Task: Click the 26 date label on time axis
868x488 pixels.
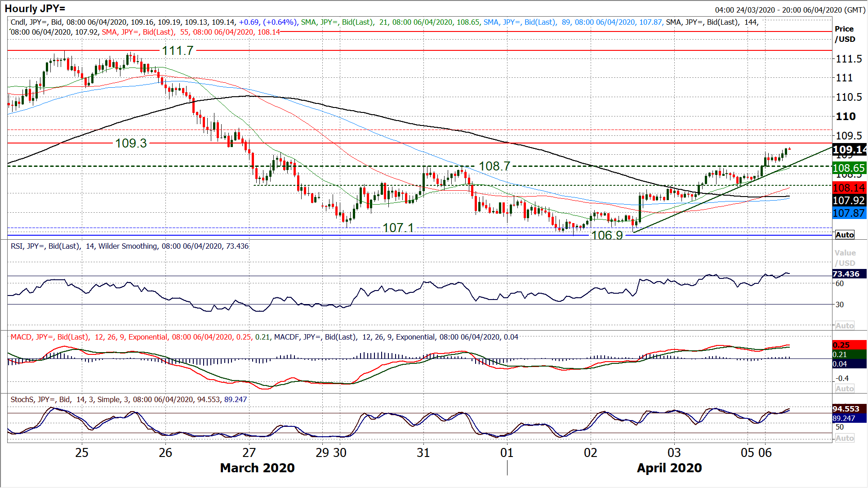Action: (x=165, y=453)
